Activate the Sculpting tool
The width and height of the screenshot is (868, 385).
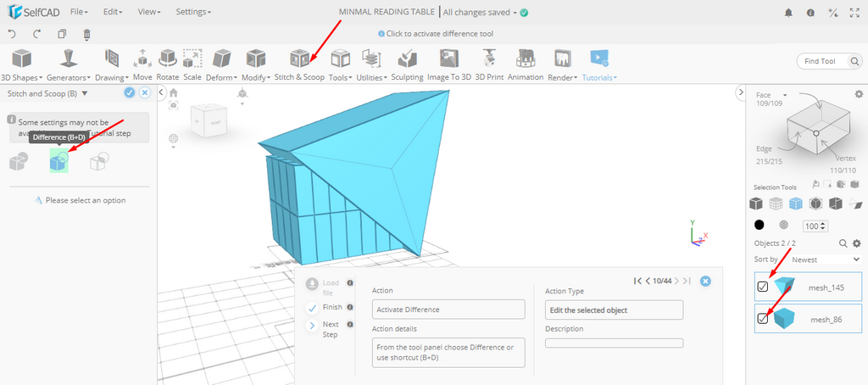407,64
